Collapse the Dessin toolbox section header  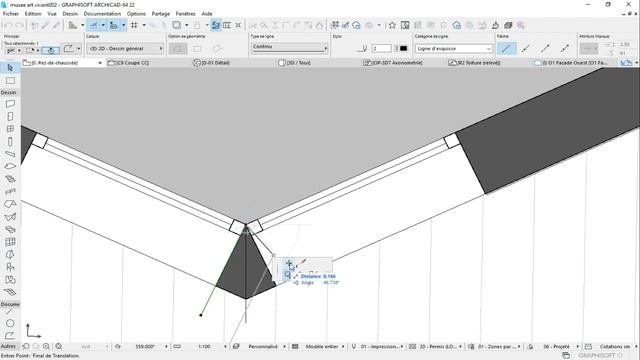(9, 93)
